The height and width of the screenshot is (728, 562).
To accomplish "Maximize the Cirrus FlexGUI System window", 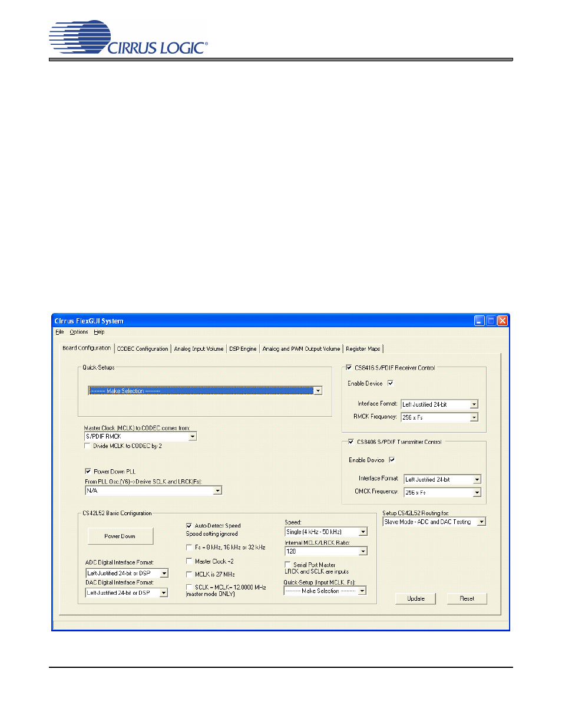I will (x=491, y=321).
